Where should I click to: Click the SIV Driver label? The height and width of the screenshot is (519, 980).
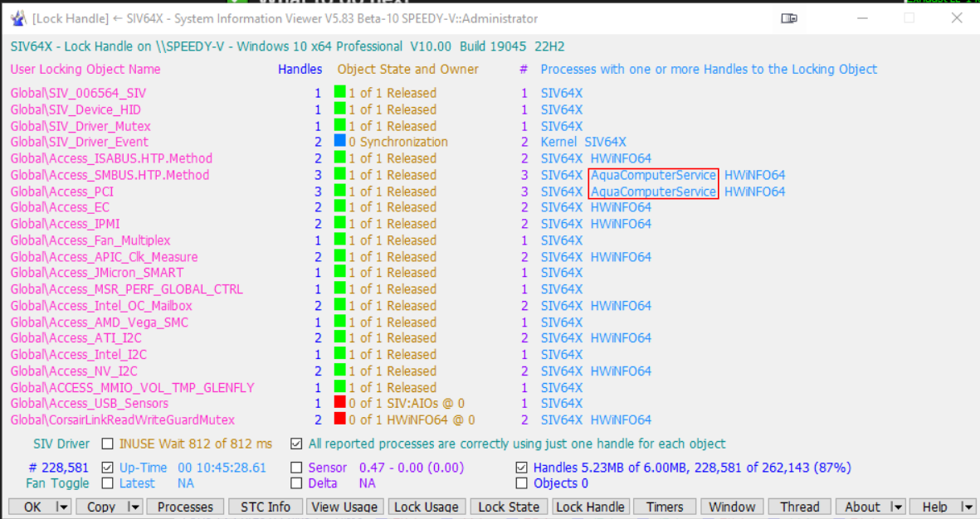click(x=61, y=444)
